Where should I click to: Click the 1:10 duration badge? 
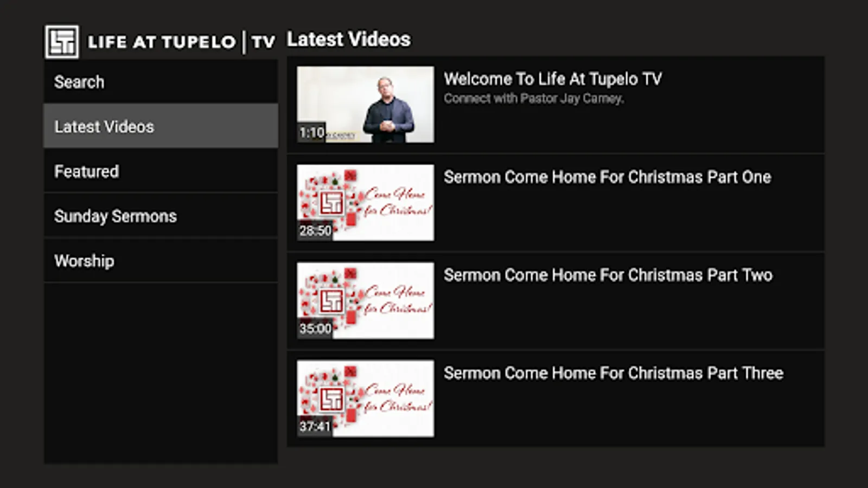click(x=311, y=132)
